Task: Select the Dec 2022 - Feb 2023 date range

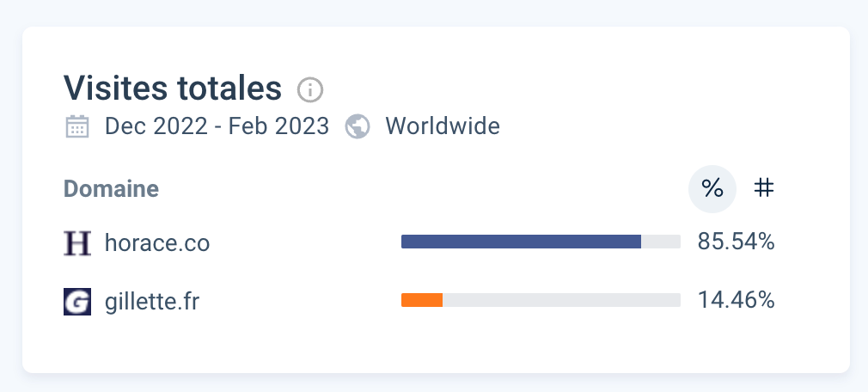Action: (217, 126)
